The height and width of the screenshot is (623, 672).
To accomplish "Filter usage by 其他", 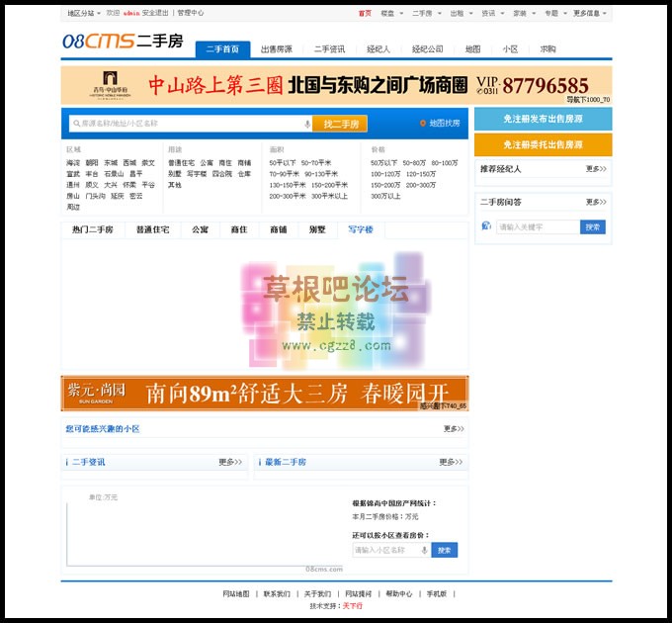I will coord(175,185).
